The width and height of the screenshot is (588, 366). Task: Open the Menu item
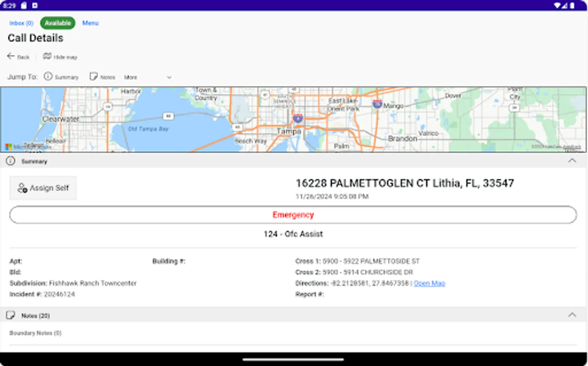pos(90,23)
